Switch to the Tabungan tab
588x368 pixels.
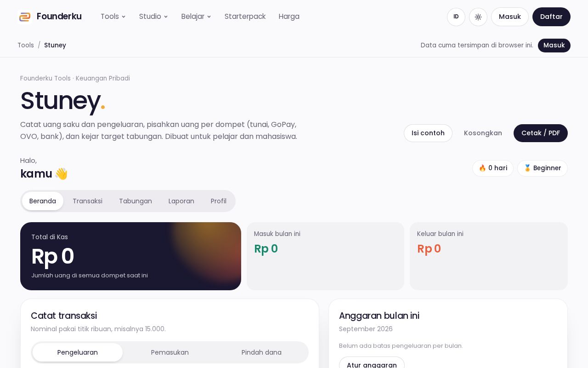coord(136,201)
